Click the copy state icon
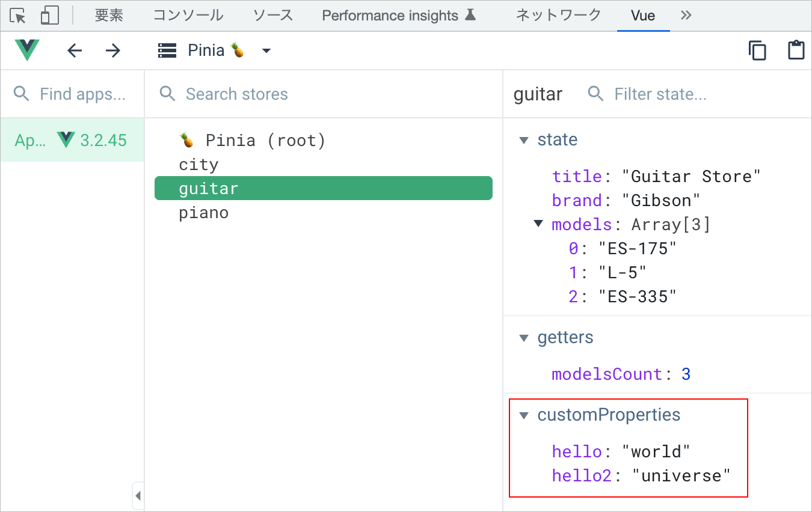Viewport: 812px width, 512px height. [757, 50]
